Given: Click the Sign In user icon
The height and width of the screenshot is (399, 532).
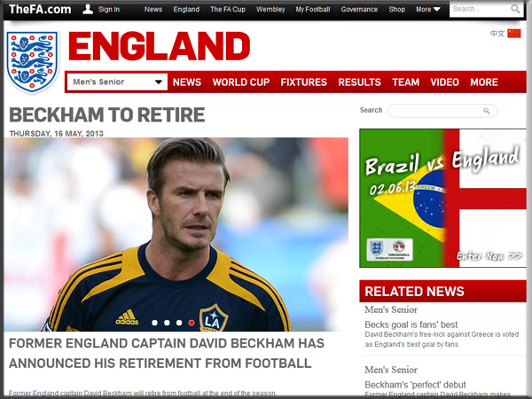Looking at the screenshot, I should (x=88, y=9).
